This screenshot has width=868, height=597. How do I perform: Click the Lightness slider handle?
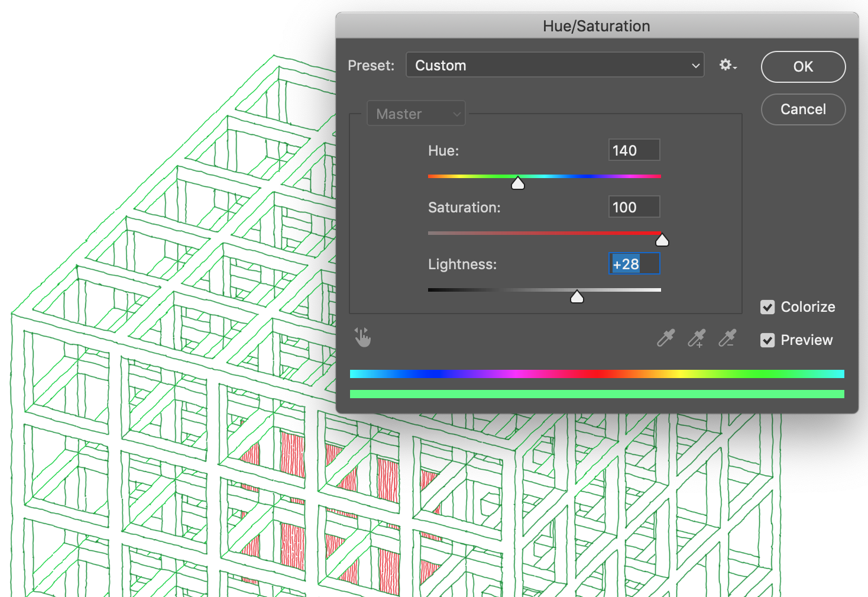click(577, 296)
